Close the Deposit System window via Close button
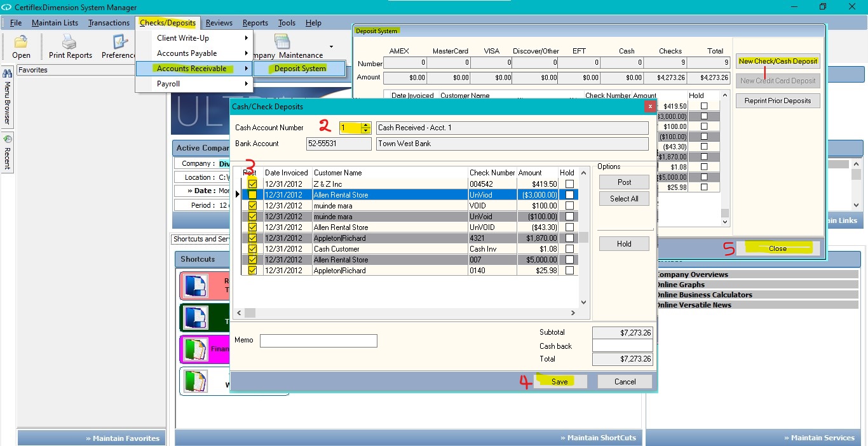 click(778, 248)
